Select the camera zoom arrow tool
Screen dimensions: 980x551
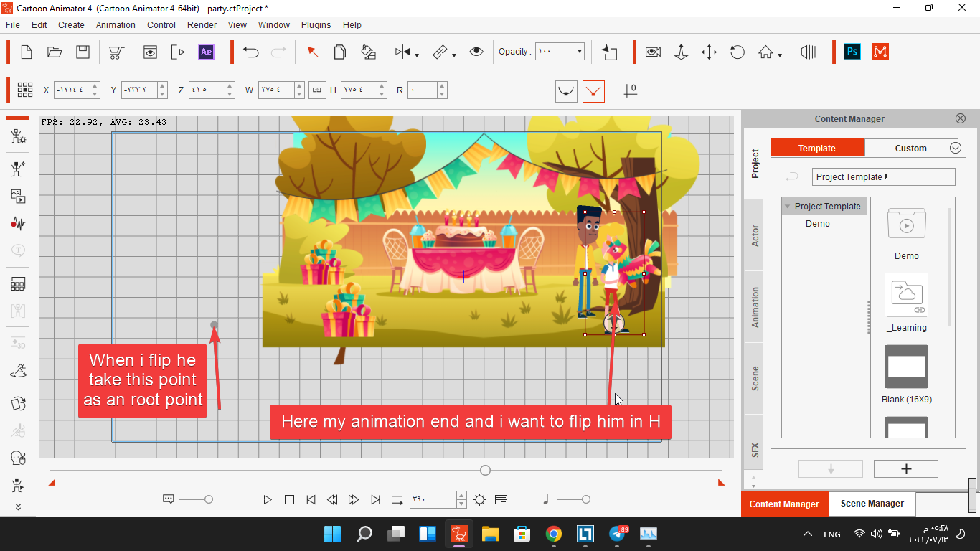click(681, 52)
